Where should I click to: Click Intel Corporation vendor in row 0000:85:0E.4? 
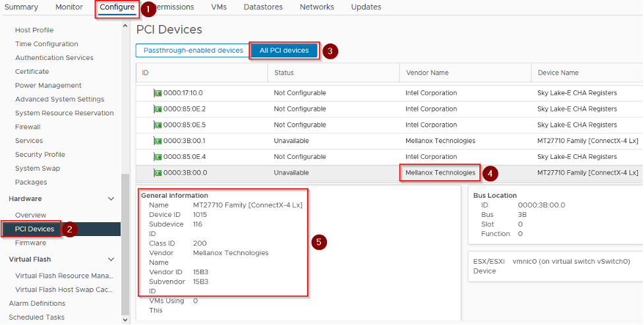pyautogui.click(x=431, y=158)
